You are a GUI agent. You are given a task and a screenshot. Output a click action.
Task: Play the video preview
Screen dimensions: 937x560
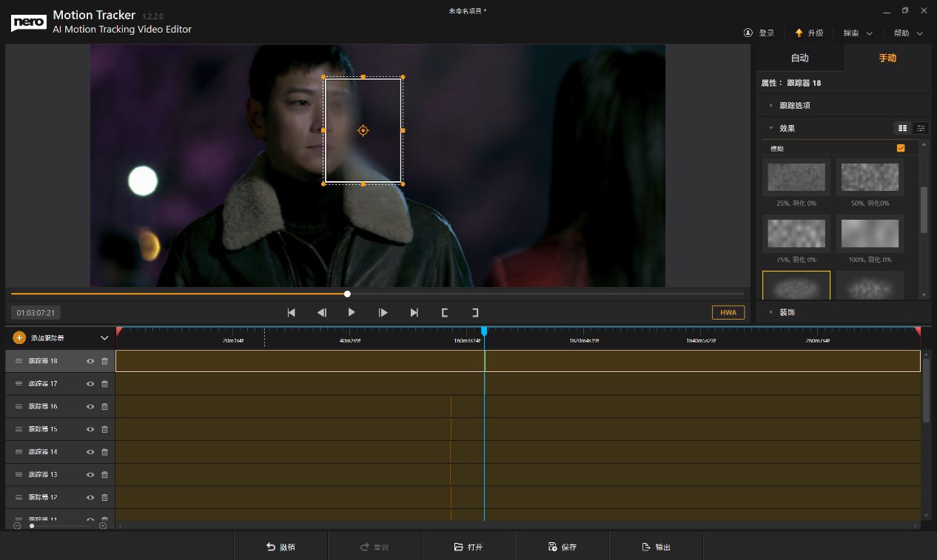click(x=352, y=312)
